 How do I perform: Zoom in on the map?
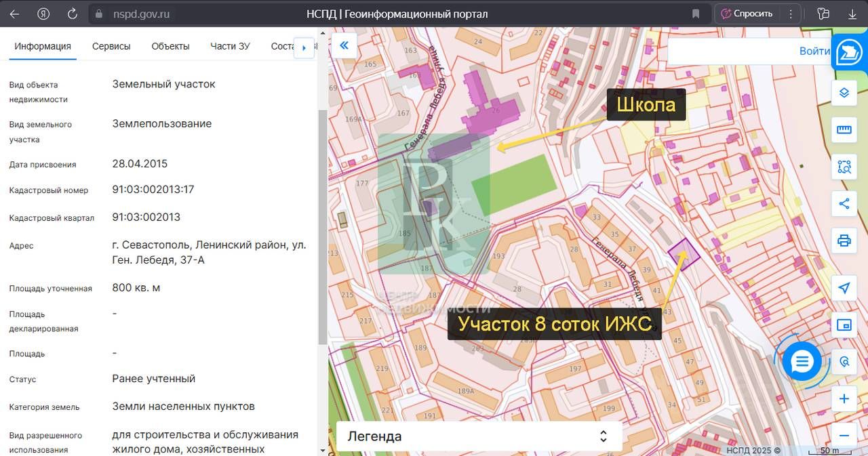pyautogui.click(x=844, y=399)
